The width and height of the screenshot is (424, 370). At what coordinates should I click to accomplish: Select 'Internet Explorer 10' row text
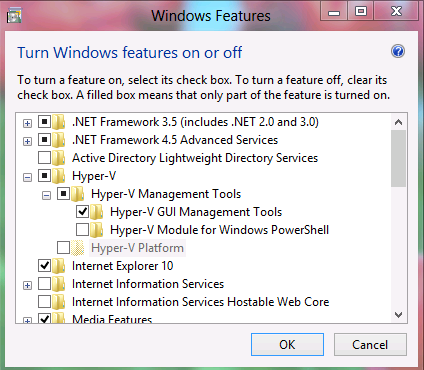tap(123, 266)
